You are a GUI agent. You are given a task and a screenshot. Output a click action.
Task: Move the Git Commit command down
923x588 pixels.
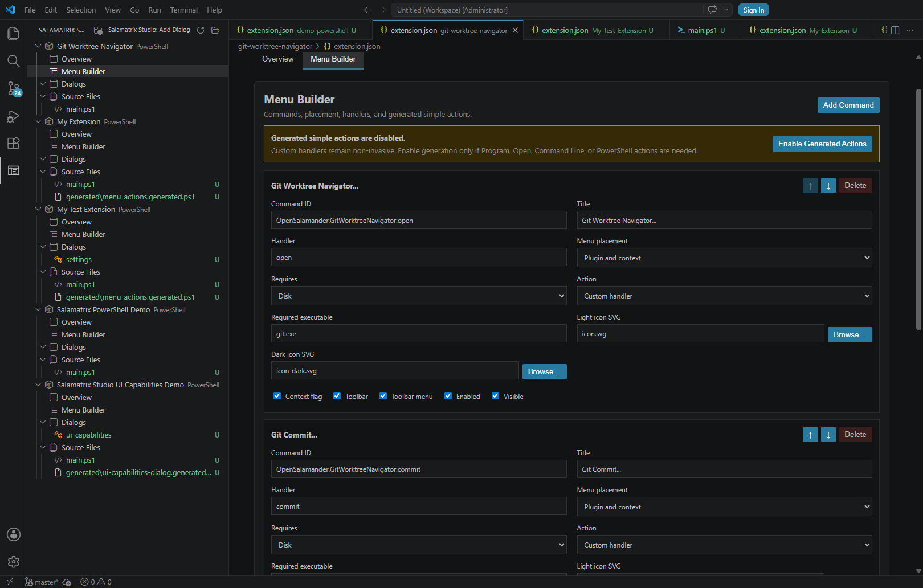tap(828, 435)
